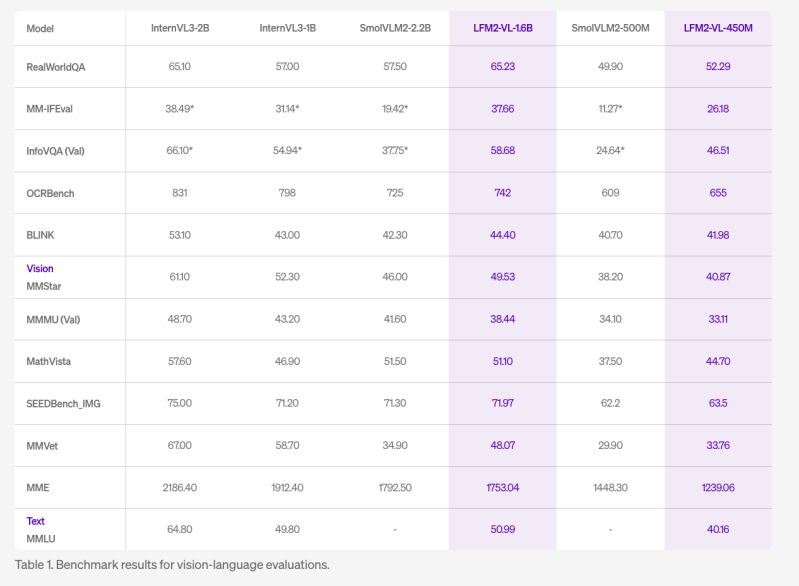Click the SEEDBench_IMG row label

[x=64, y=404]
